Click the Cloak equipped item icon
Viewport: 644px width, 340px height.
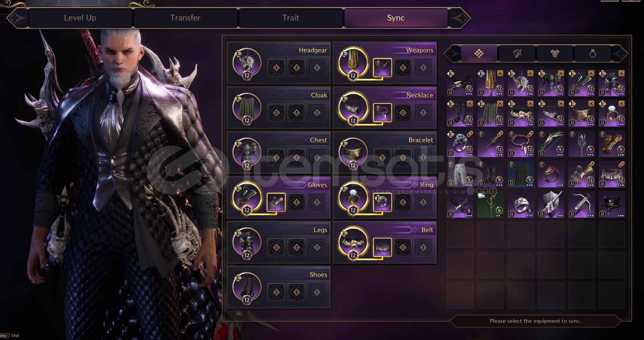(x=247, y=108)
